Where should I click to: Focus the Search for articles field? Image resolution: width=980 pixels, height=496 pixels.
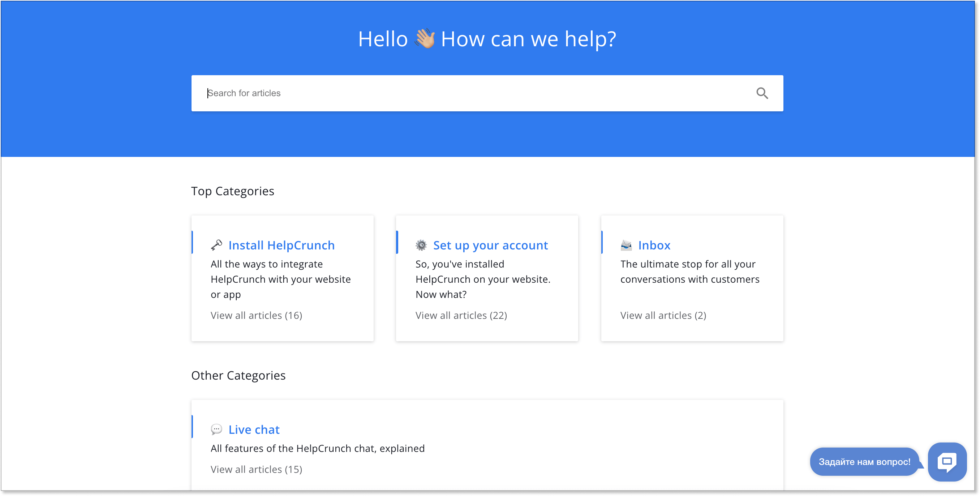click(x=487, y=93)
